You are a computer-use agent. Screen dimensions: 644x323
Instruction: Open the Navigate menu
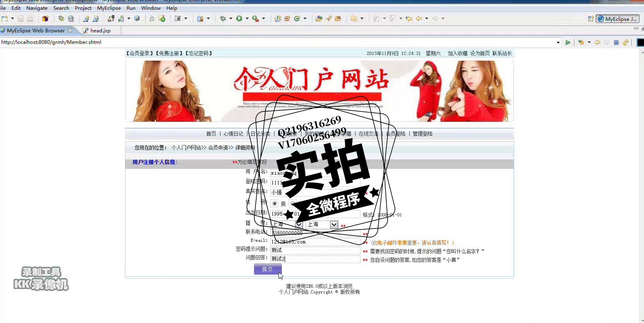pos(37,8)
